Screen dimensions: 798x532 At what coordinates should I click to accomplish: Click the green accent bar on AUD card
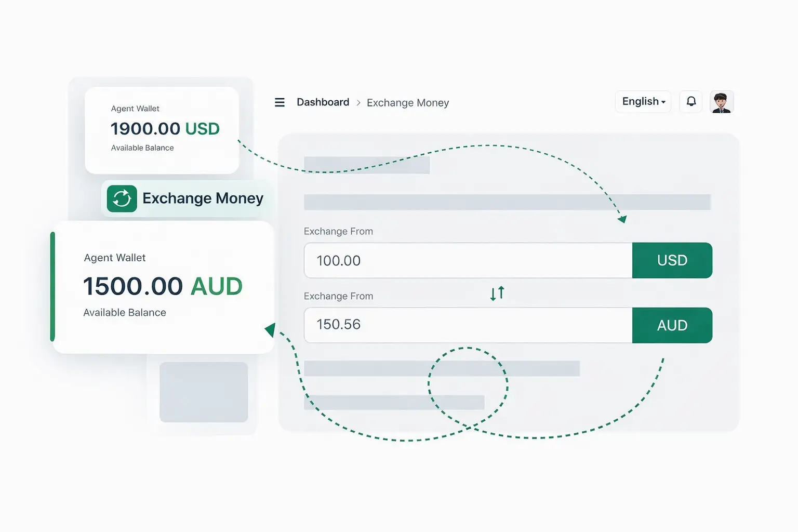(x=52, y=287)
